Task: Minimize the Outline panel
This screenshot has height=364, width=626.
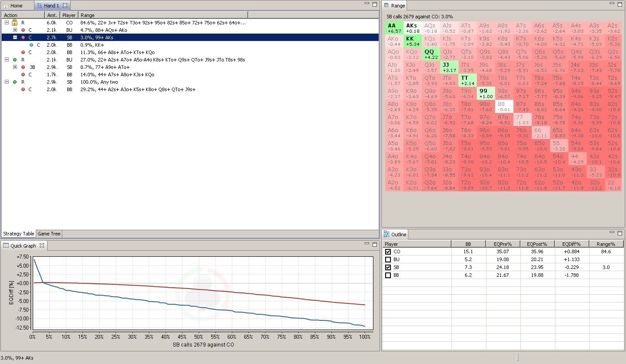Action: 612,233
